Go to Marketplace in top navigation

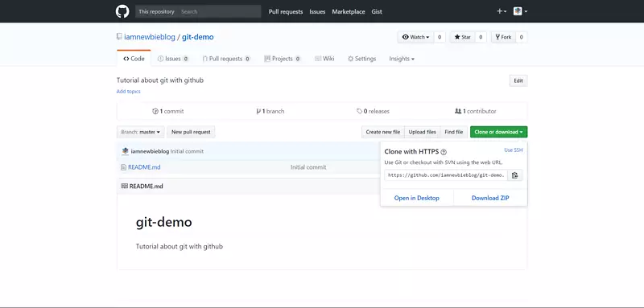tap(349, 12)
